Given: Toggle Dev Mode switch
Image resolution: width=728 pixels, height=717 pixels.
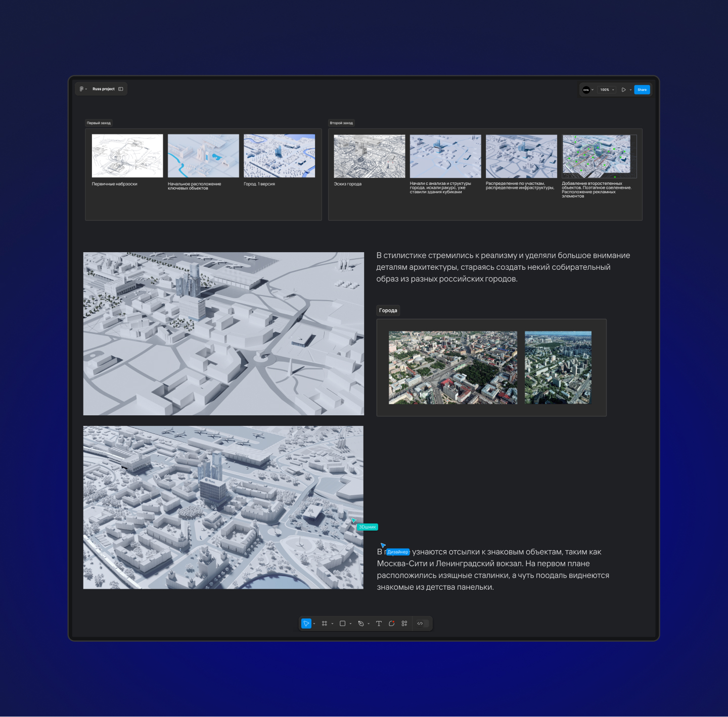Looking at the screenshot, I should click(423, 624).
